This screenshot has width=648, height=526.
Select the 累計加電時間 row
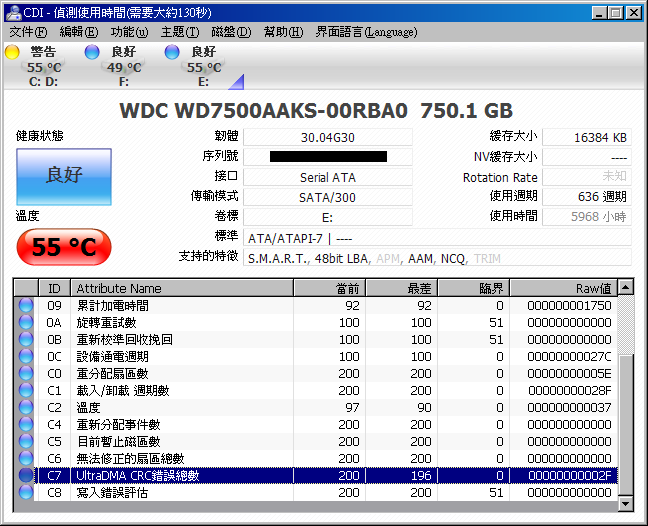316,305
